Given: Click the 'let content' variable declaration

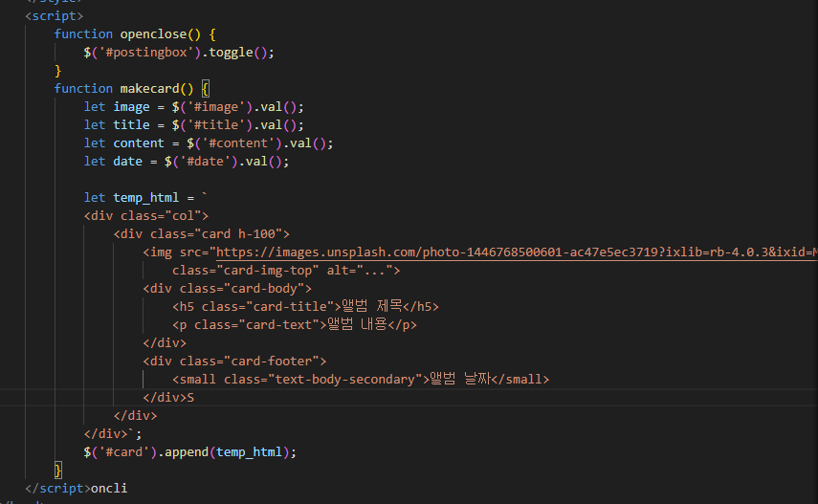Looking at the screenshot, I should [209, 143].
